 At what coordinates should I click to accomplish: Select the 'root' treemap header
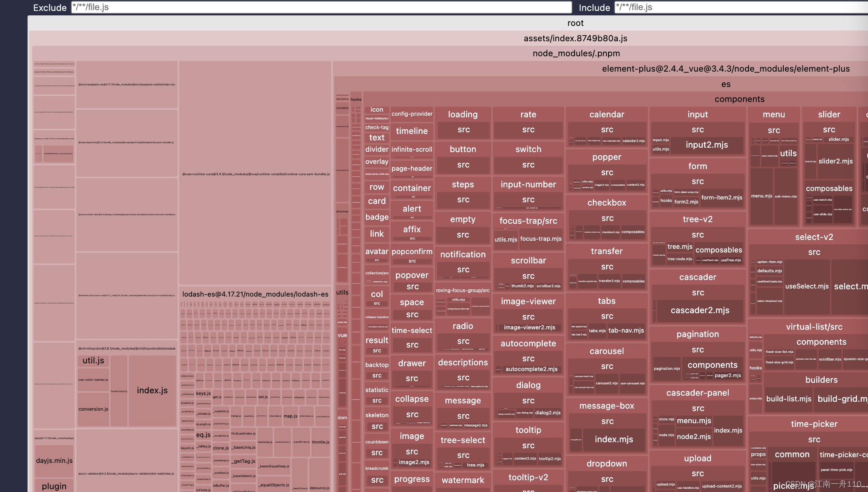tap(575, 23)
